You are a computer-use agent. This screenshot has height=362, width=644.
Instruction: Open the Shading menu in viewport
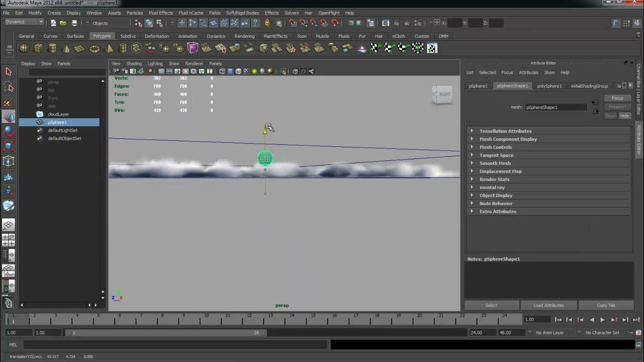click(134, 63)
